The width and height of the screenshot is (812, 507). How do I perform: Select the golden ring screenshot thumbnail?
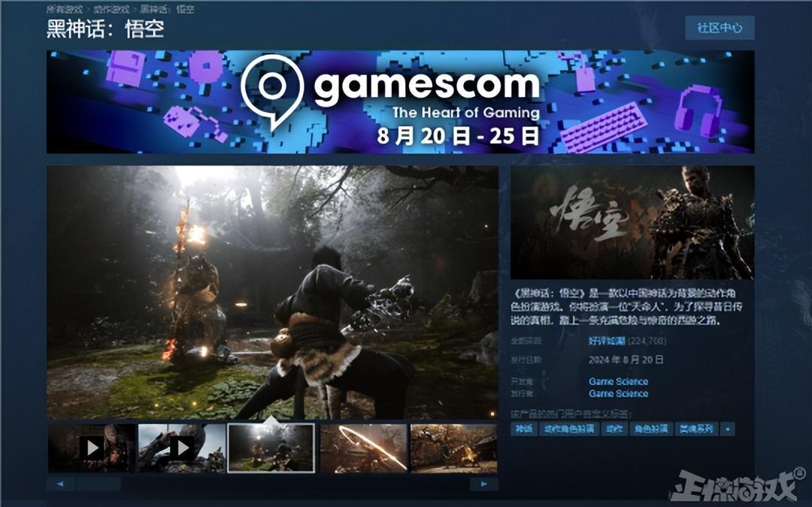click(363, 448)
